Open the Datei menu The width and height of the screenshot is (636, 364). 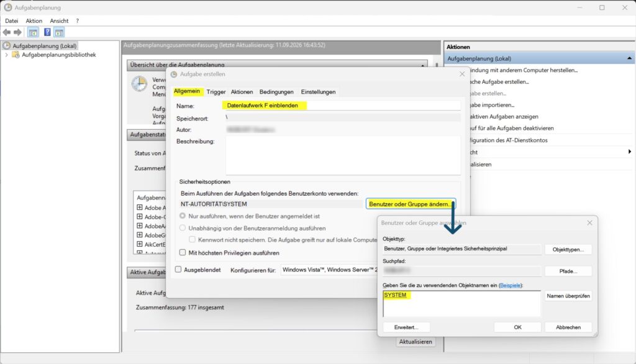11,20
